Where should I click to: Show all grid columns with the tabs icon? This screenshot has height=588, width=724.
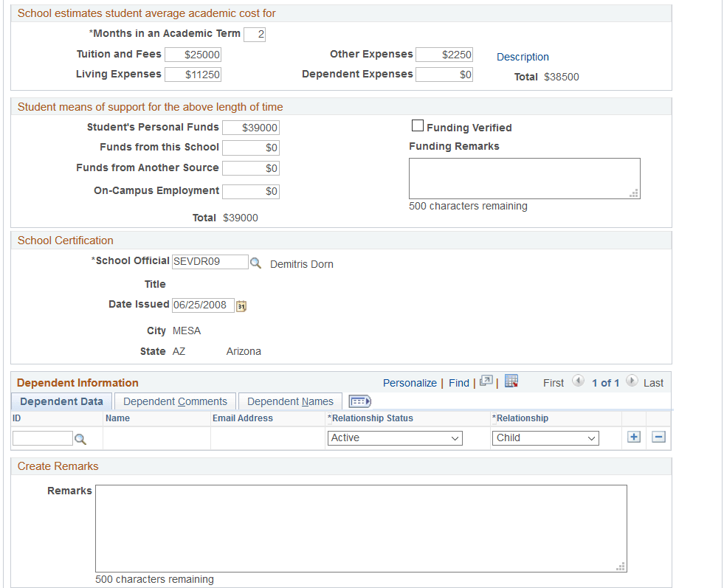pyautogui.click(x=359, y=401)
